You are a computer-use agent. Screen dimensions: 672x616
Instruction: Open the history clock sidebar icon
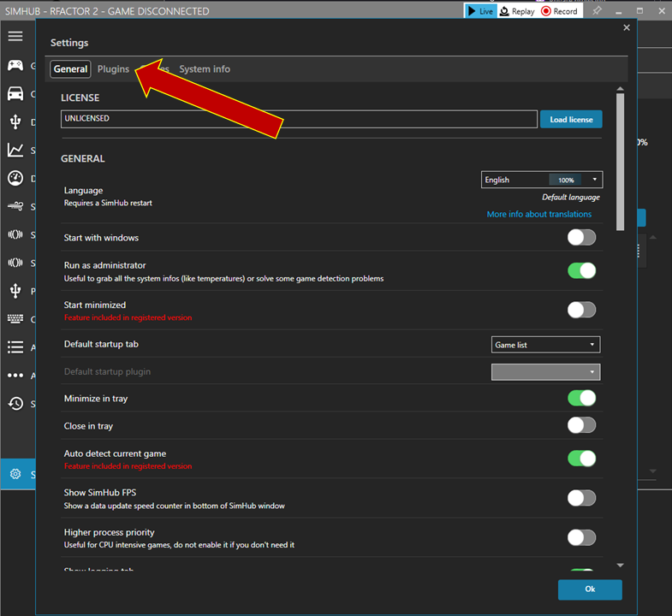coord(15,404)
